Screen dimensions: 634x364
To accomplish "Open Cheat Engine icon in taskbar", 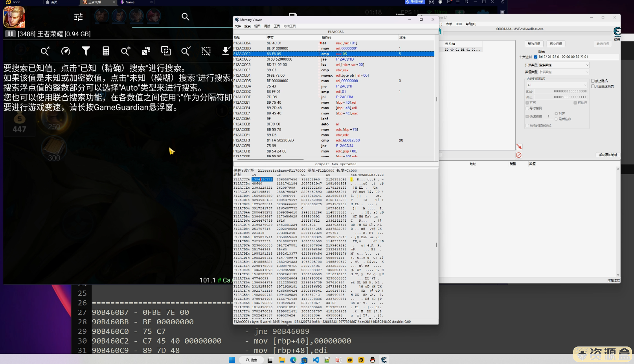I will coord(384,360).
